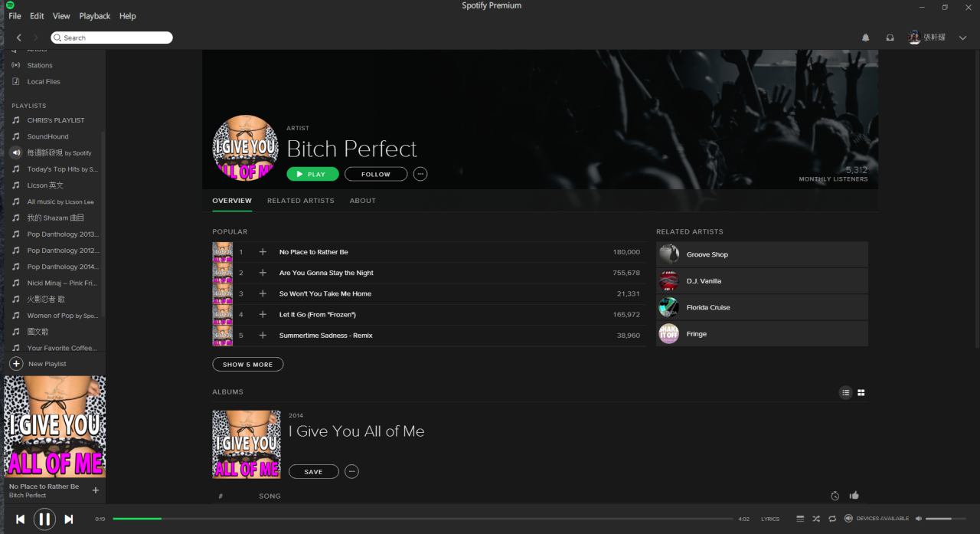Open user account dropdown arrow
Screen dimensions: 980x534
point(962,38)
